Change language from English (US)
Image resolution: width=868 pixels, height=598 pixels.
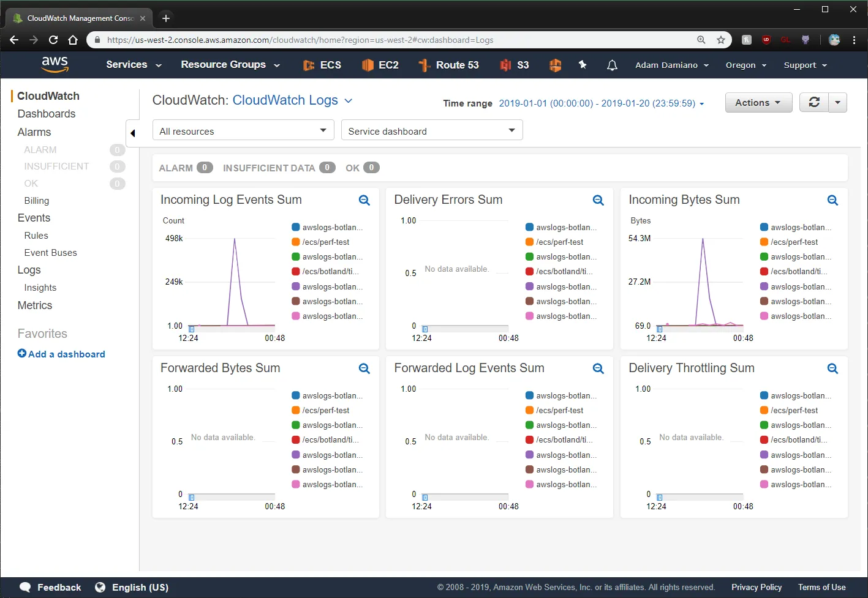[x=132, y=587]
